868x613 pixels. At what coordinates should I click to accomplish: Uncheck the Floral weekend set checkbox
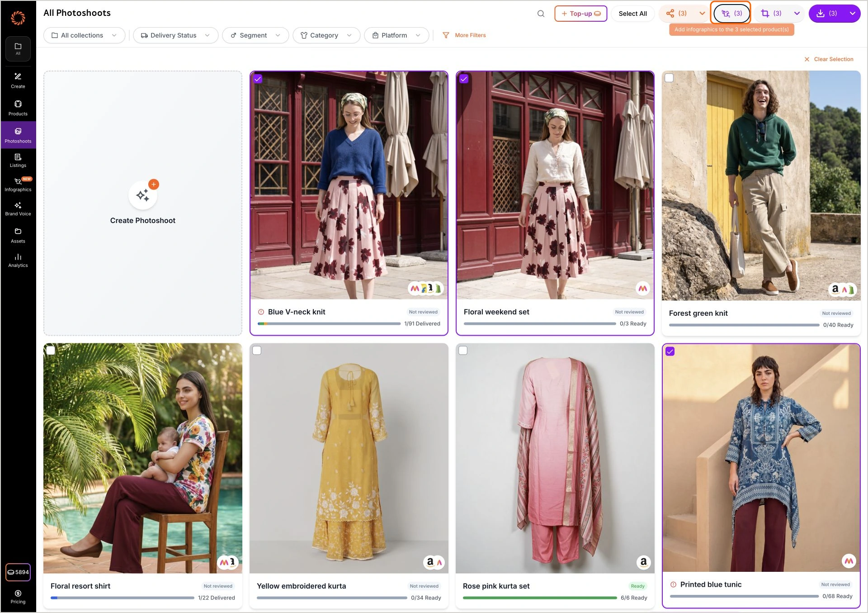click(x=464, y=79)
